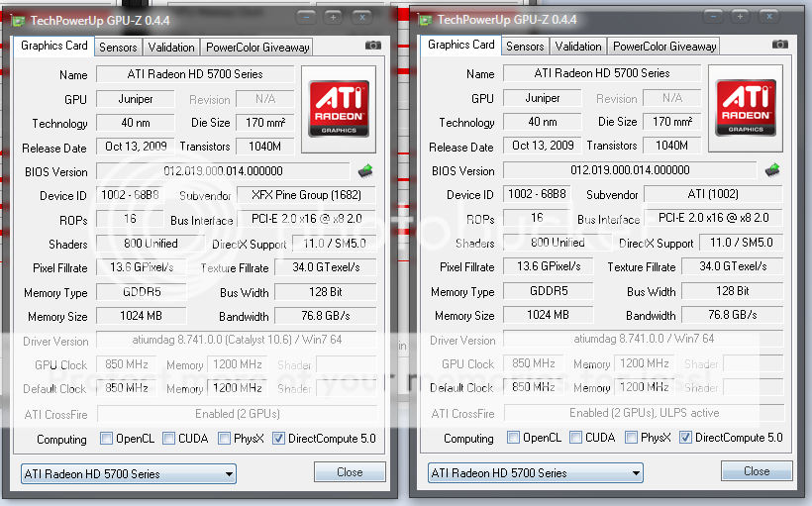Click ROPs field in left window

click(130, 219)
